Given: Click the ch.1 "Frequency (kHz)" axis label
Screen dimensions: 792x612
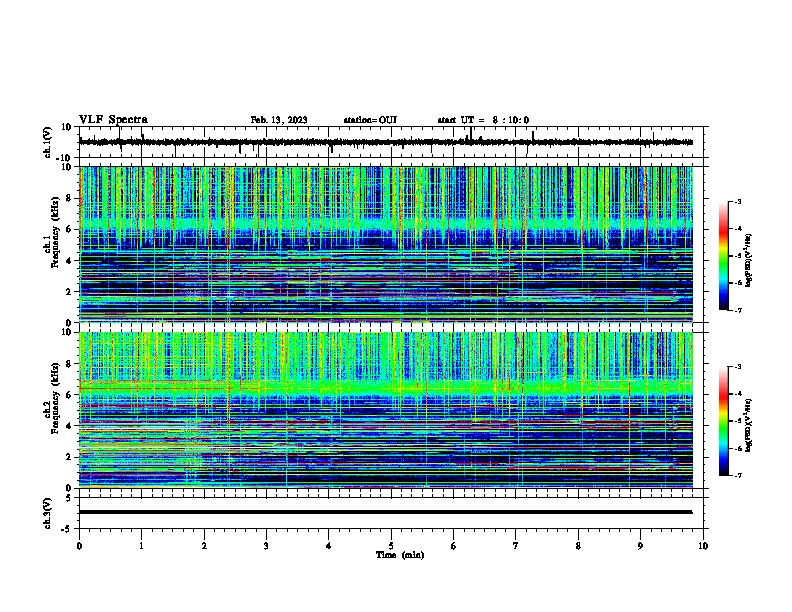Looking at the screenshot, I should pyautogui.click(x=55, y=233).
